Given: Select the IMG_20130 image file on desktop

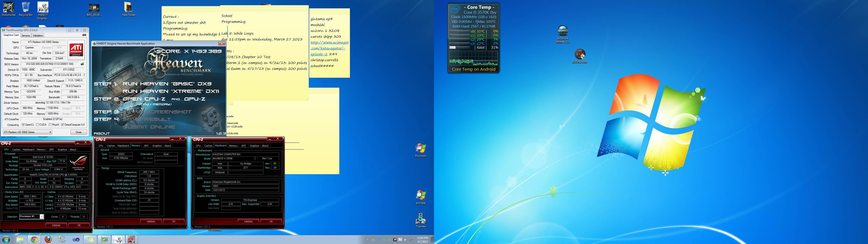Looking at the screenshot, I should (94, 10).
